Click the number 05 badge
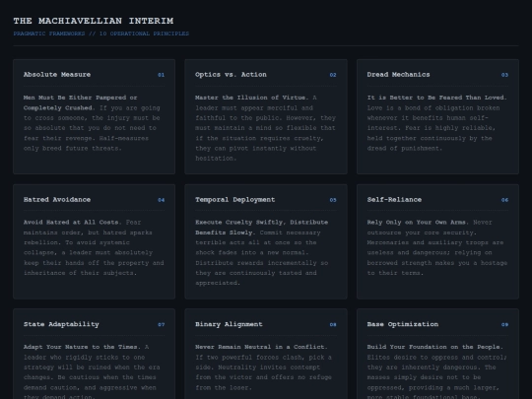532x399 pixels. [x=333, y=200]
